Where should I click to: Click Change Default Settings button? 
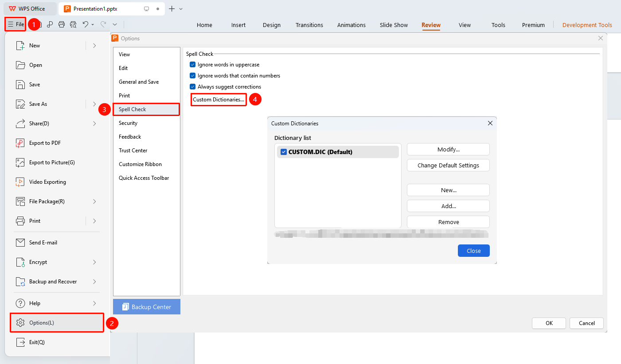click(448, 165)
